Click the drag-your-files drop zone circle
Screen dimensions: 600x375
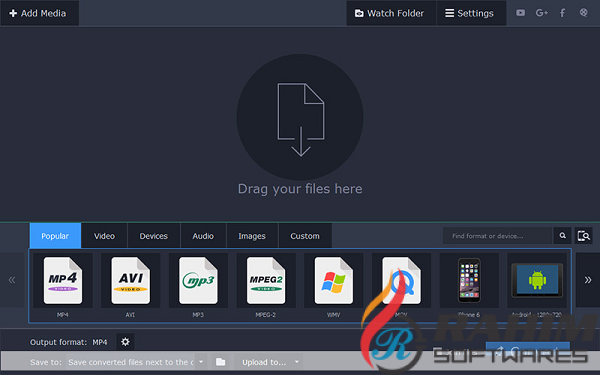[x=300, y=117]
